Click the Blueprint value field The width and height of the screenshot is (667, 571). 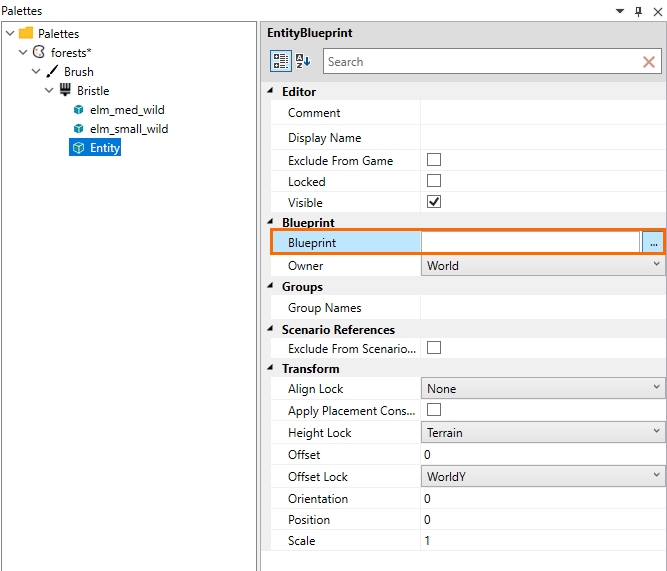(x=530, y=243)
